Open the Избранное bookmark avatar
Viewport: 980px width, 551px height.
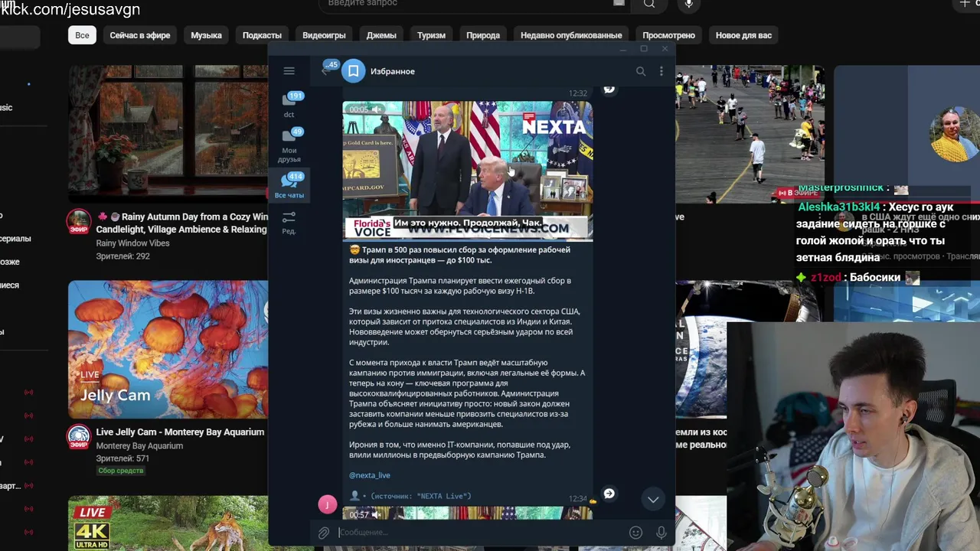353,71
